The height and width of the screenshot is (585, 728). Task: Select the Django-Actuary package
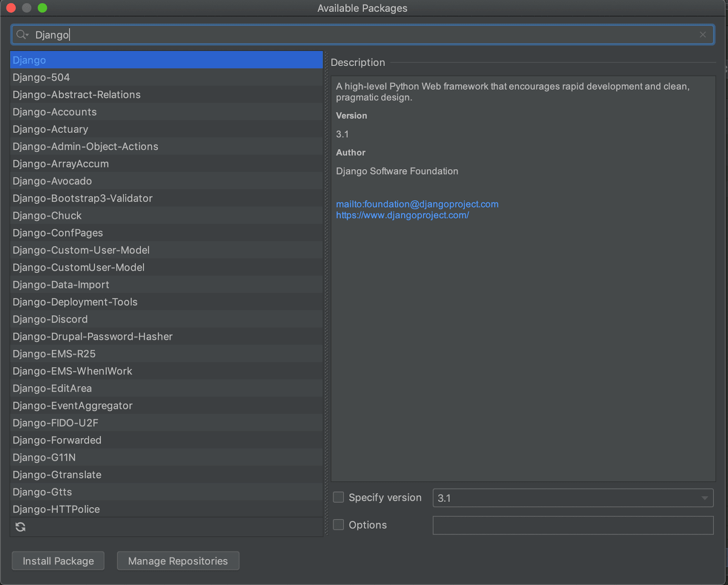pyautogui.click(x=167, y=129)
